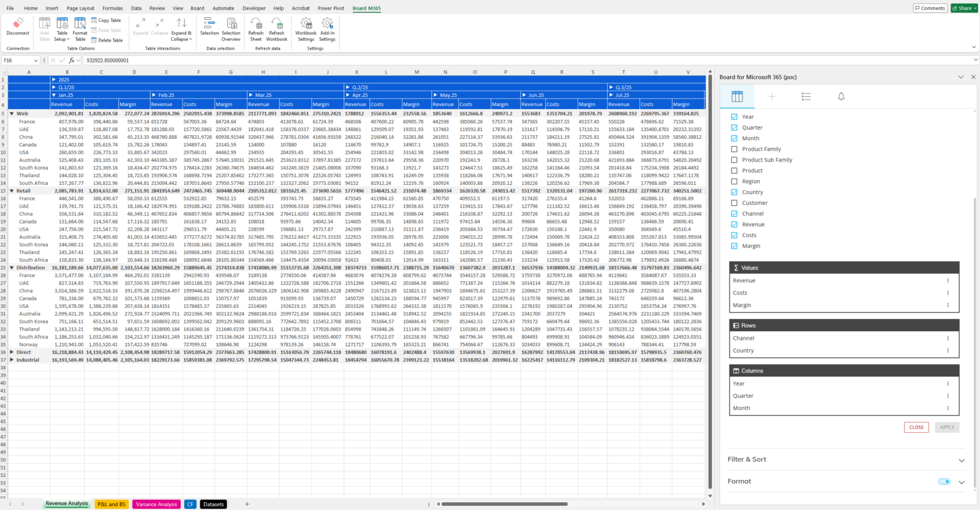Open Selection Overview
Screen dimensions: 980x510
pyautogui.click(x=231, y=30)
